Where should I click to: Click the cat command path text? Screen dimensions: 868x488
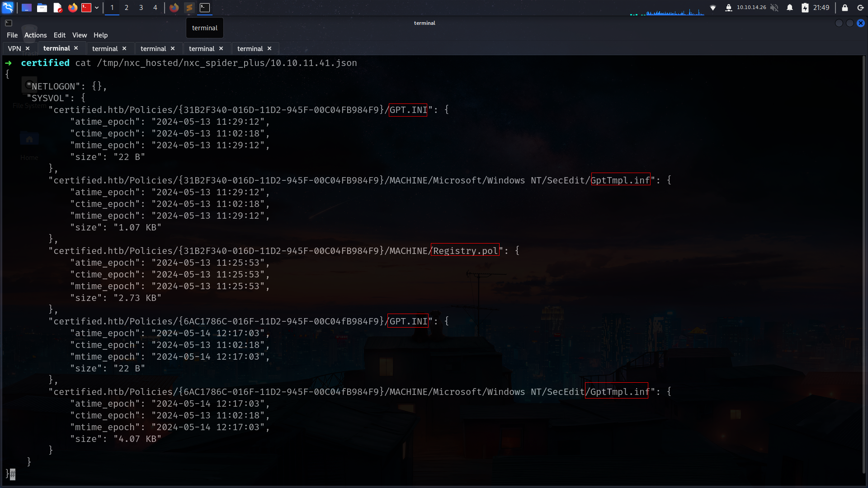pos(227,63)
